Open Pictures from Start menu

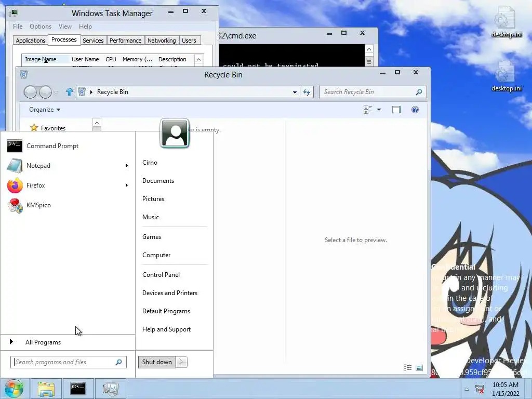[153, 199]
